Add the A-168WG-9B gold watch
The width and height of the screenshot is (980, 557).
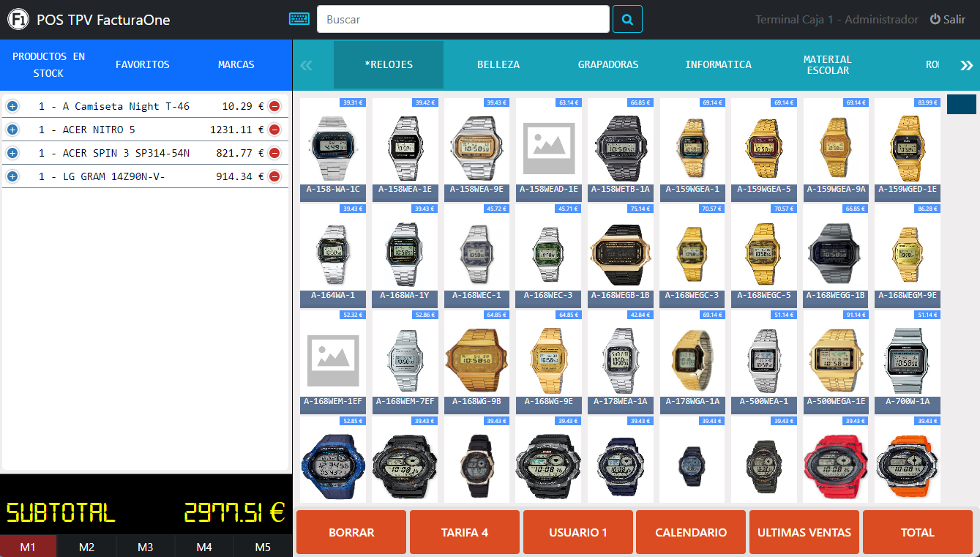(x=477, y=362)
